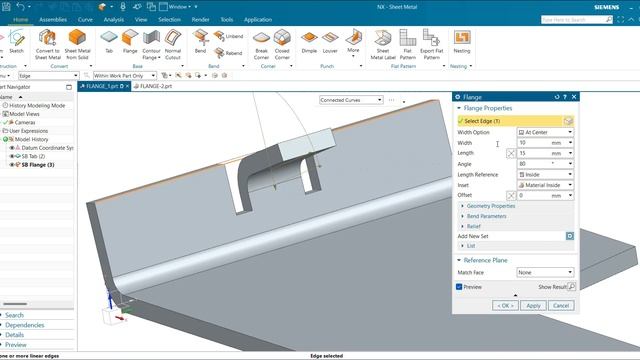Open the Render ribbon tab
This screenshot has width=640, height=360.
pyautogui.click(x=200, y=20)
